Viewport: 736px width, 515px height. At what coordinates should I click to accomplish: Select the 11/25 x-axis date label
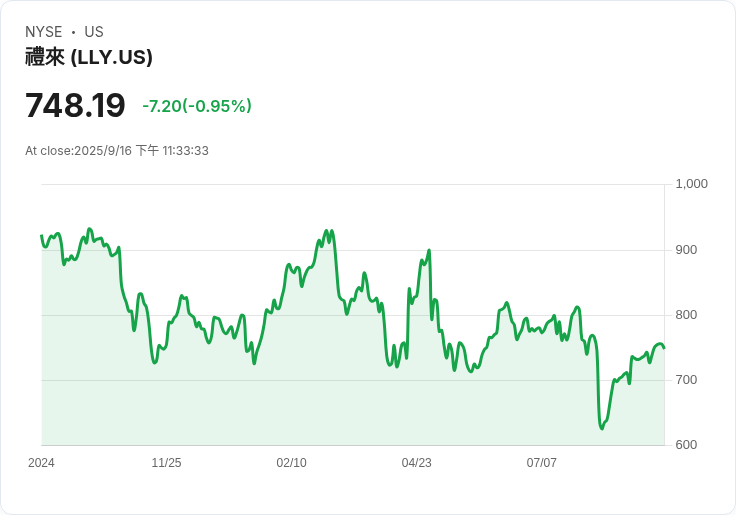(166, 463)
